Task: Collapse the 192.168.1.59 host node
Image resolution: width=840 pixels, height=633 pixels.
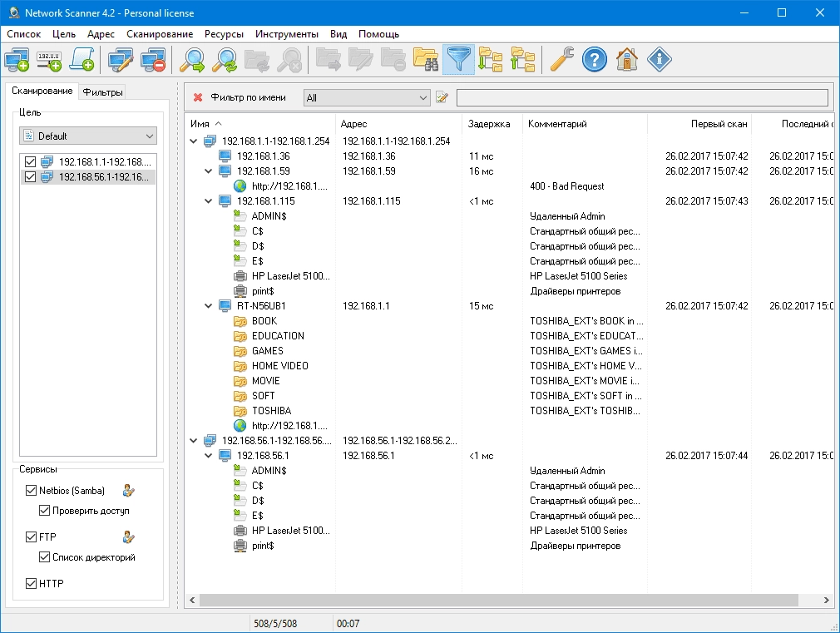Action: coord(209,171)
